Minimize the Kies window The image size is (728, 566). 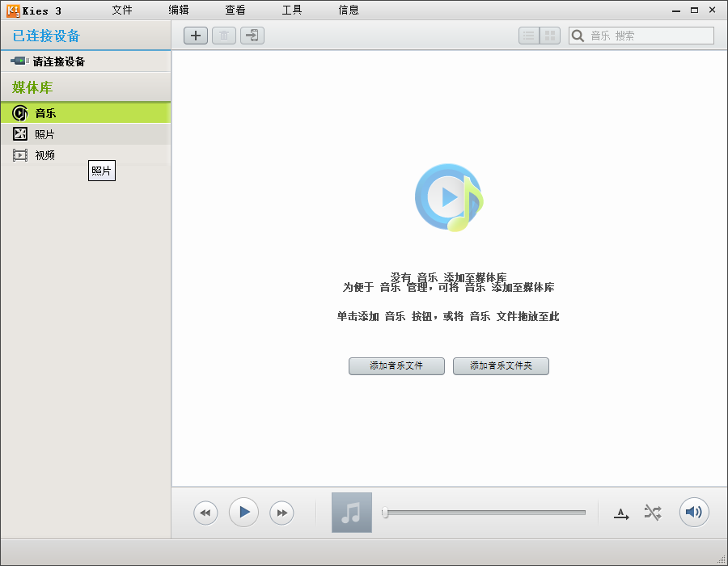tap(676, 11)
